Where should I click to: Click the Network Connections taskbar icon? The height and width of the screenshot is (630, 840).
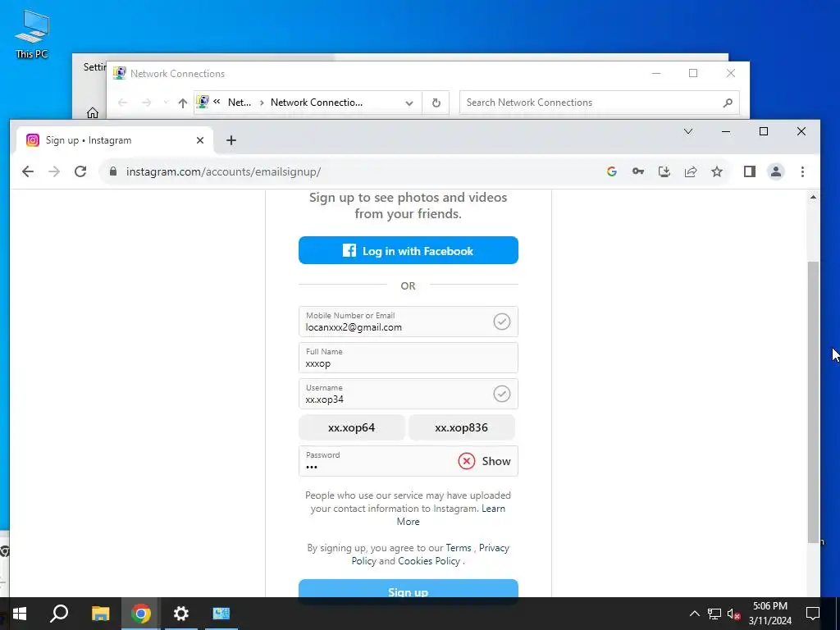[x=221, y=614]
